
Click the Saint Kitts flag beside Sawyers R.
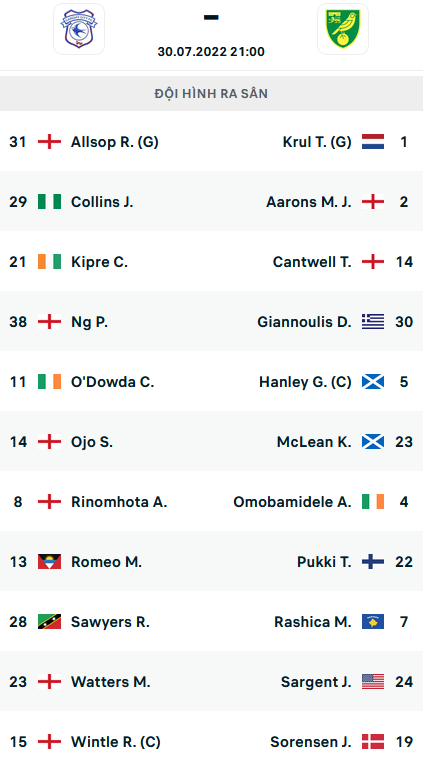click(x=49, y=622)
